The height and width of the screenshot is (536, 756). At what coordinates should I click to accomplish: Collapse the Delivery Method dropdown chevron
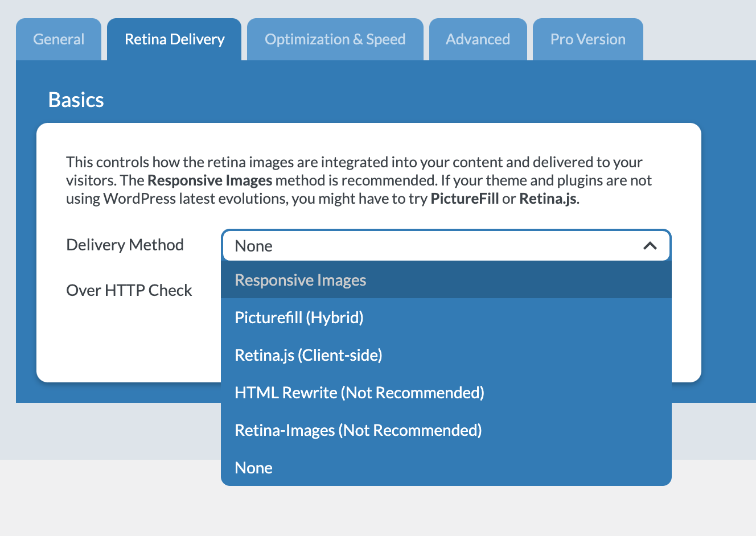point(650,246)
